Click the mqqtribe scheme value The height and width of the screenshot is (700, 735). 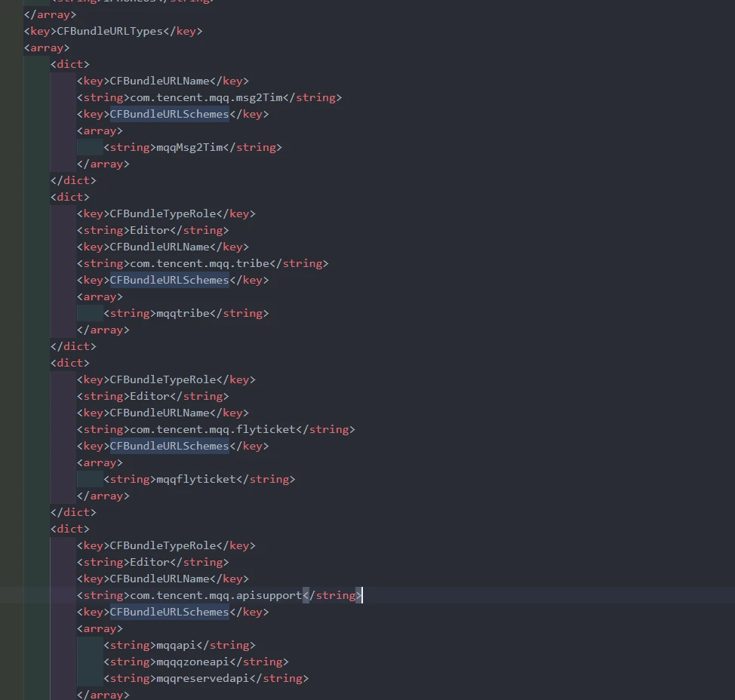(x=182, y=313)
